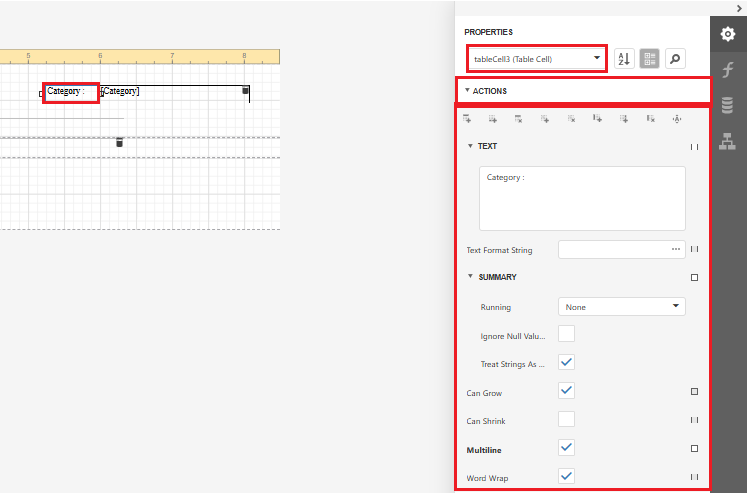Click the Word Wrap property label
Image resolution: width=747 pixels, height=493 pixels.
[x=487, y=478]
